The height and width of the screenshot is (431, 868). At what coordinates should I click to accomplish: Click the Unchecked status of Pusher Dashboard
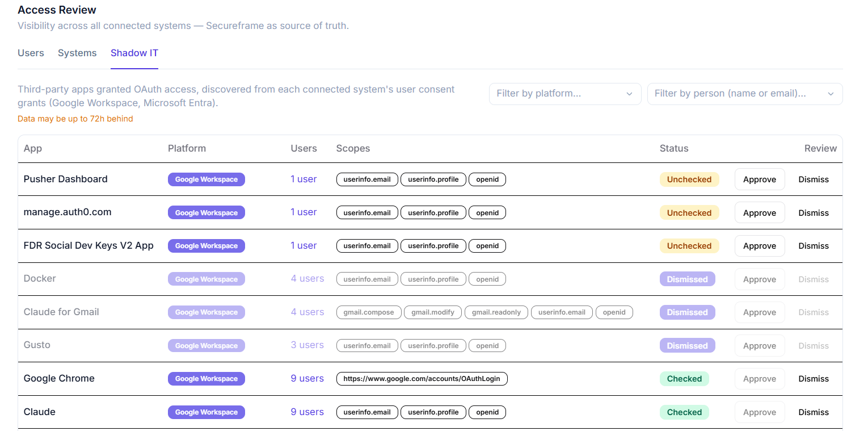tap(689, 179)
